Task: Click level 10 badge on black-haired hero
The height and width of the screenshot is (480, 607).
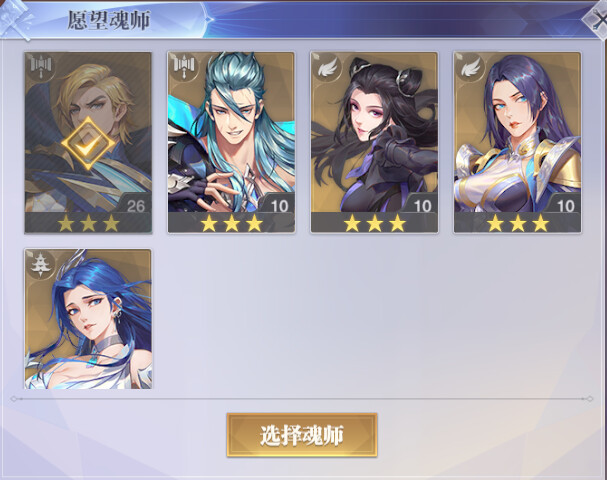Action: pyautogui.click(x=422, y=205)
